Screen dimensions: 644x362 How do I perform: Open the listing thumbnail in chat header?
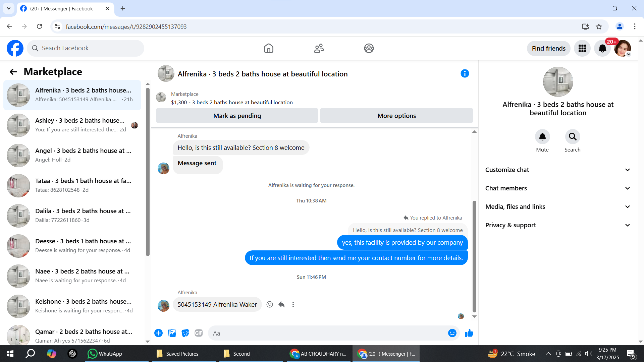coord(166,73)
